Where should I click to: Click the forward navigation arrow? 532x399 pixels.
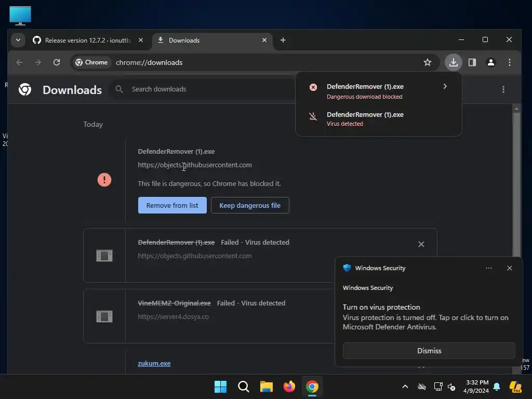[x=38, y=62]
